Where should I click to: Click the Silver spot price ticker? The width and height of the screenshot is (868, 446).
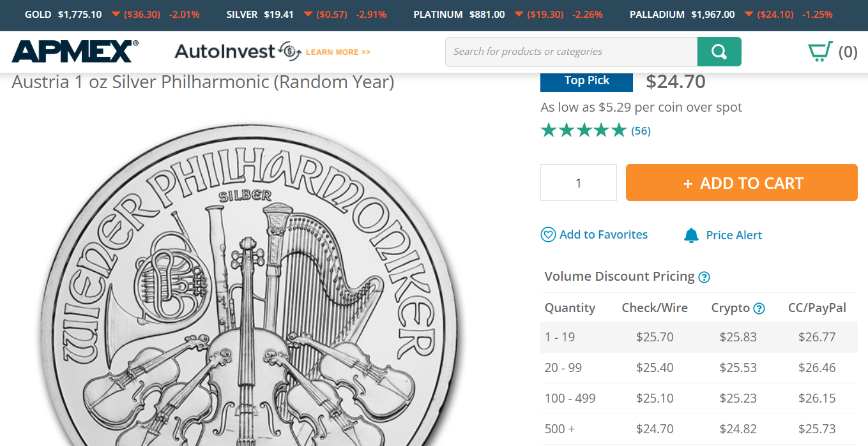tap(306, 14)
